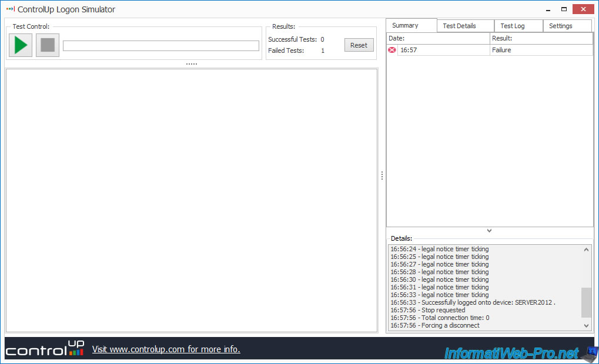Select the Result column header
This screenshot has height=364, width=599.
tap(541, 38)
